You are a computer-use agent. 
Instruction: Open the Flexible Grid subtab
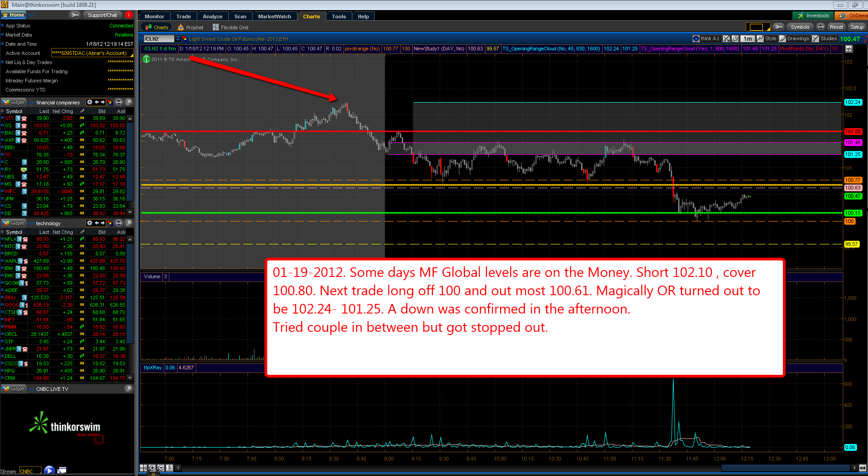(231, 27)
